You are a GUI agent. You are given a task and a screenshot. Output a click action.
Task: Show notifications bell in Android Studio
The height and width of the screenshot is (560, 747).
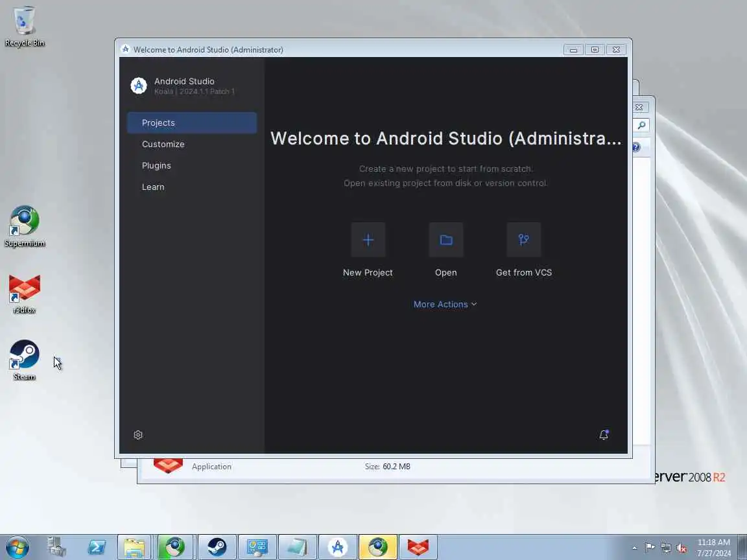pyautogui.click(x=604, y=434)
